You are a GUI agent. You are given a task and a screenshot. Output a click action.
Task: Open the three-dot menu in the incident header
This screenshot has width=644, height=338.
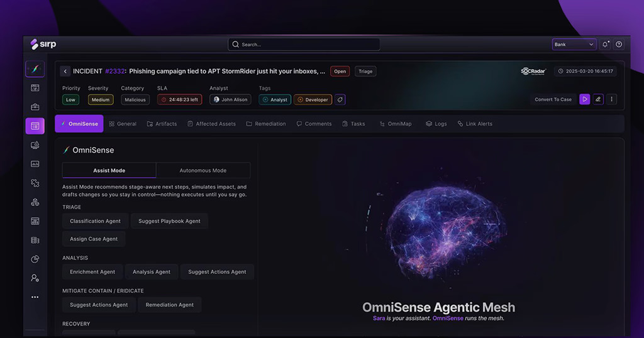click(x=611, y=99)
